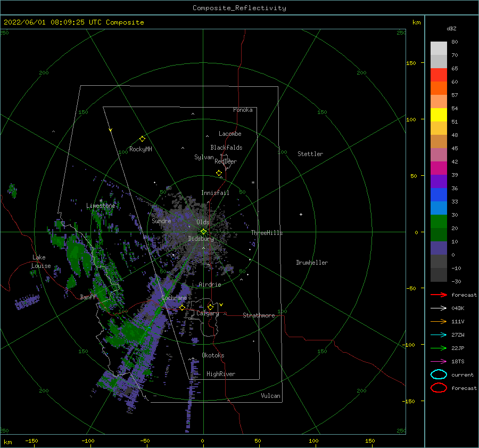Click -150 on the bottom km axis
Image resolution: width=479 pixels, height=448 pixels.
click(31, 441)
